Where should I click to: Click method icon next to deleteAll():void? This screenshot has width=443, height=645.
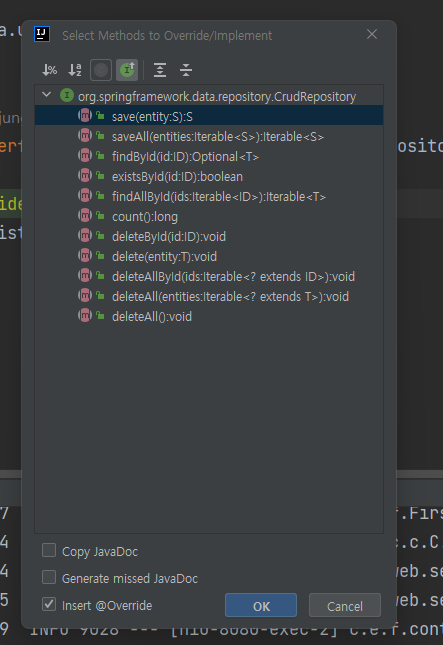[x=85, y=316]
